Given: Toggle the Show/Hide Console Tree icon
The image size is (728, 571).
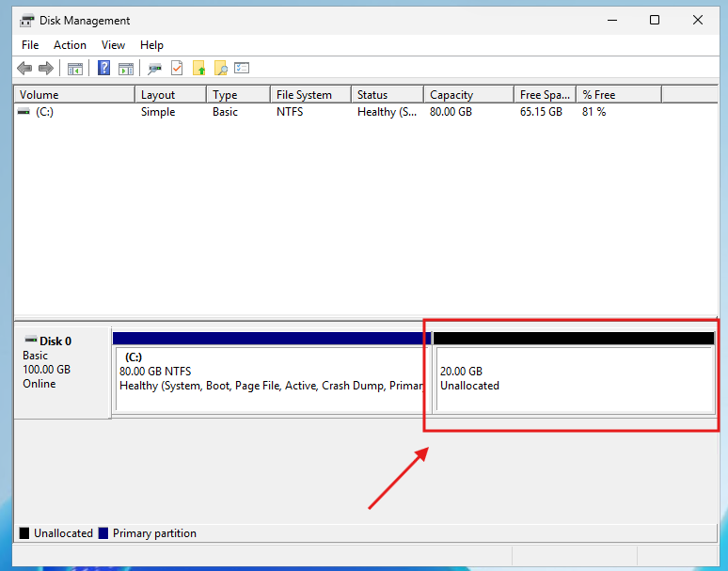Looking at the screenshot, I should (75, 69).
